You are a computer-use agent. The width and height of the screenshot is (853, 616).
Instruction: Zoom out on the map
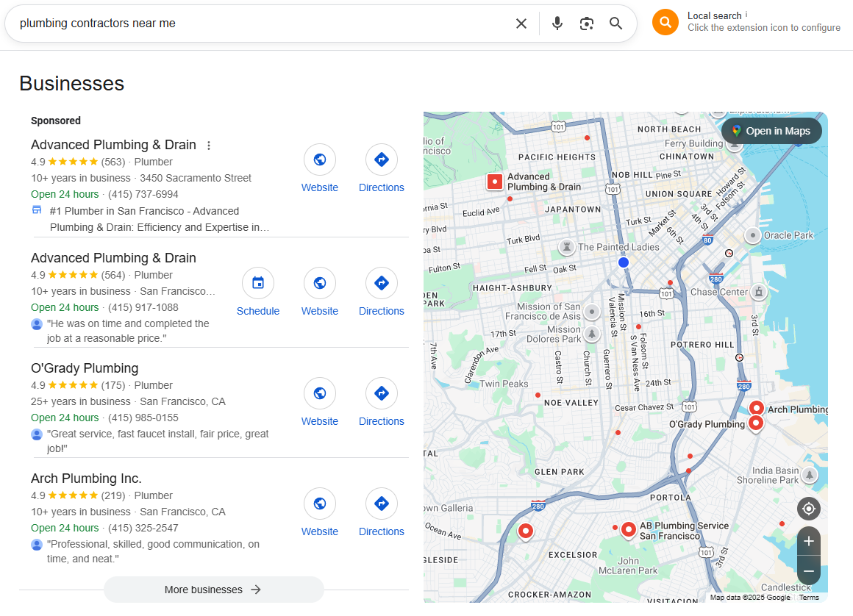[808, 570]
